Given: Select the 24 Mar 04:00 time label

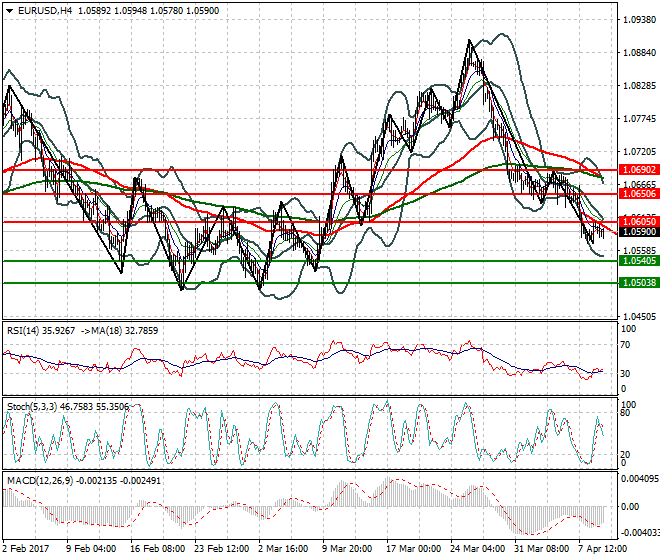Looking at the screenshot, I should pos(477,549).
